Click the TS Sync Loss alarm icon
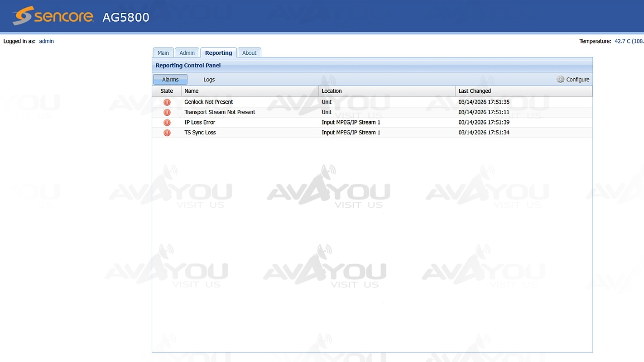 pyautogui.click(x=167, y=133)
